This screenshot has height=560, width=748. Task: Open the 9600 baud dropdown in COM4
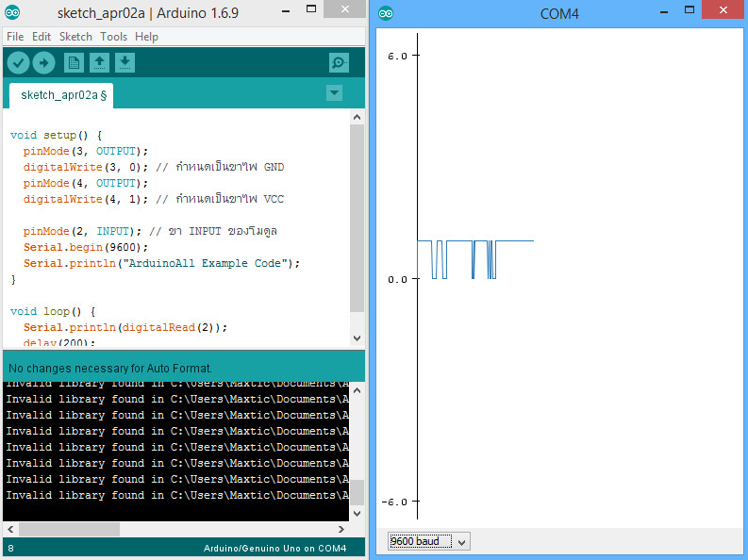pyautogui.click(x=429, y=541)
